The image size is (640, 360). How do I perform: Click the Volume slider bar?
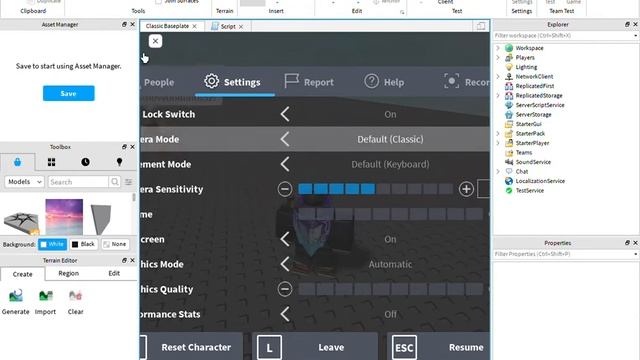coord(391,214)
